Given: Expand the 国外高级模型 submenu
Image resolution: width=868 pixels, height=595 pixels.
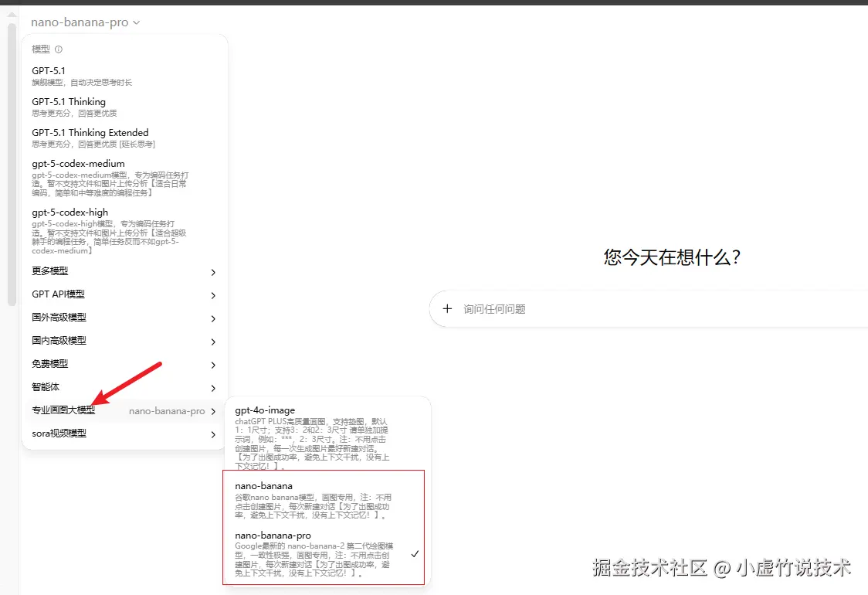Looking at the screenshot, I should pos(124,318).
